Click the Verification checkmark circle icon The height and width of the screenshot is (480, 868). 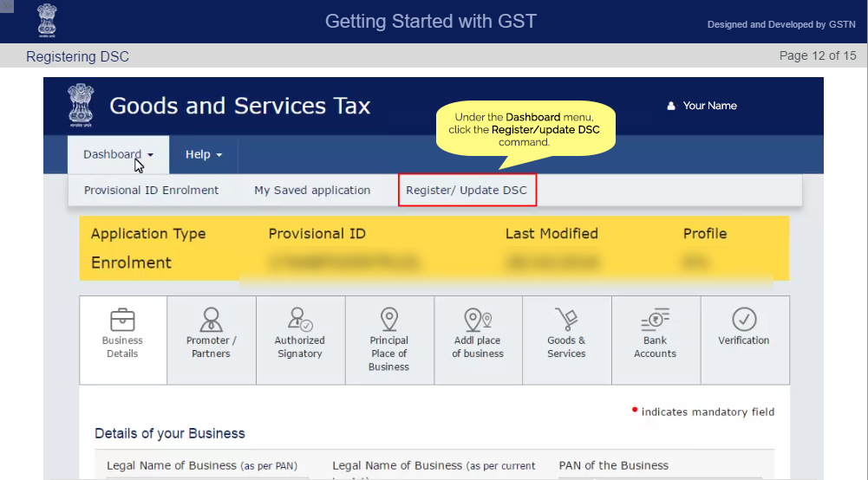tap(744, 320)
